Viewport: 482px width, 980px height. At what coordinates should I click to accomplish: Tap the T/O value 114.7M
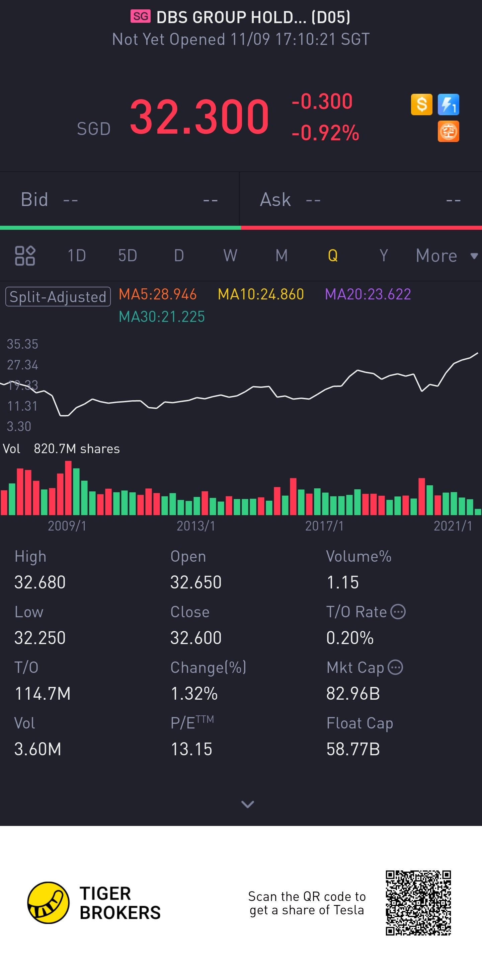pyautogui.click(x=43, y=693)
